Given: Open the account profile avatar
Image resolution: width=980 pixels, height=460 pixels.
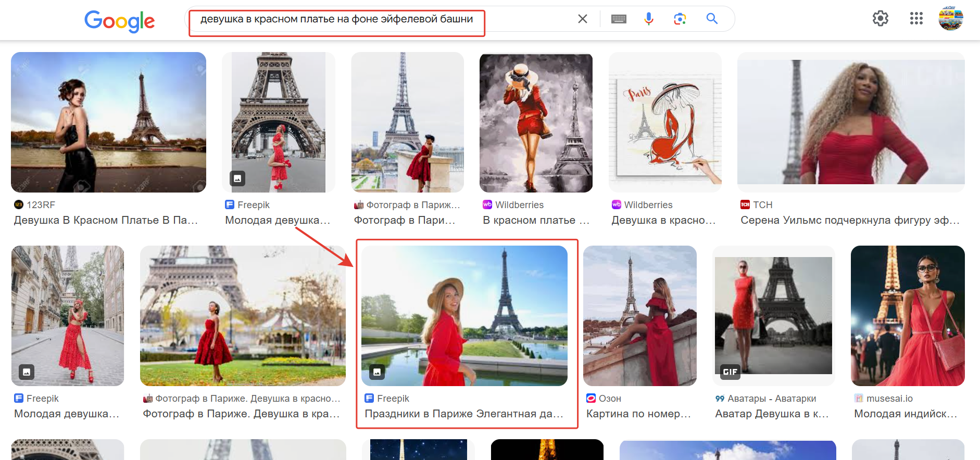Looking at the screenshot, I should (x=951, y=18).
